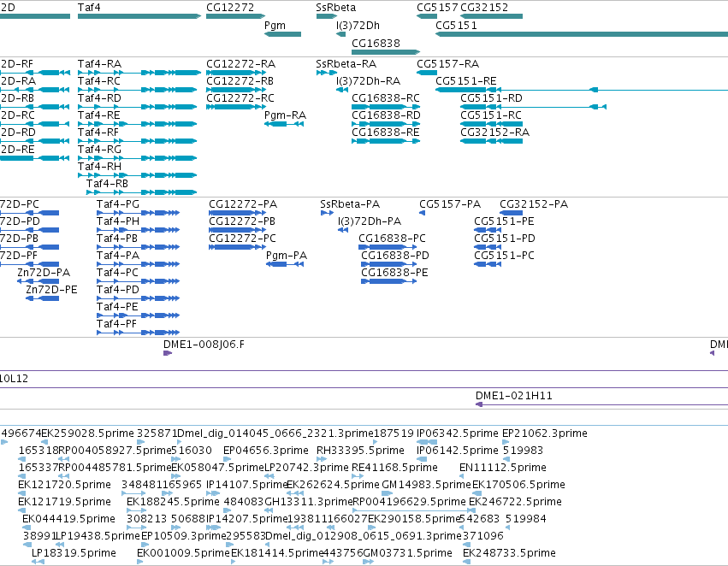Image resolution: width=728 pixels, height=566 pixels.
Task: Select the CG5151-PE protein
Action: point(488,230)
